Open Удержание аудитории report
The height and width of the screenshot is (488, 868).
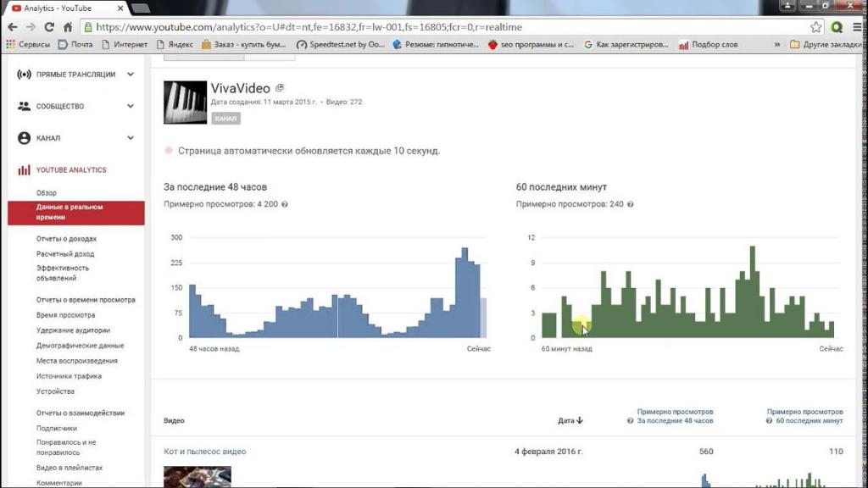point(73,330)
